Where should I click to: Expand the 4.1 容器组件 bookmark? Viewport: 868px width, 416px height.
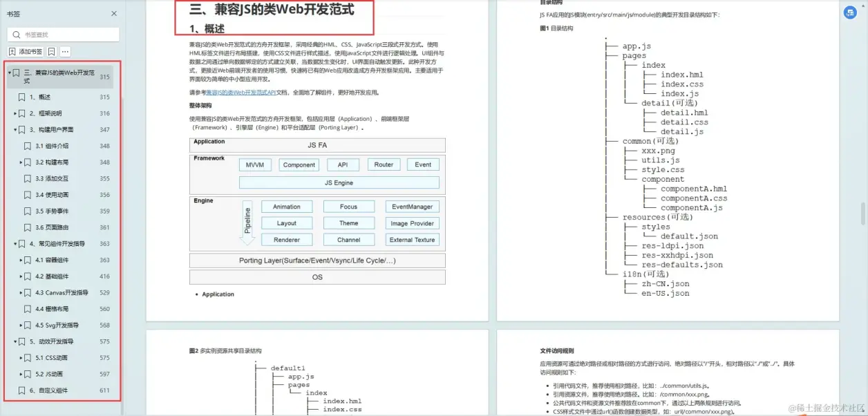(21, 261)
